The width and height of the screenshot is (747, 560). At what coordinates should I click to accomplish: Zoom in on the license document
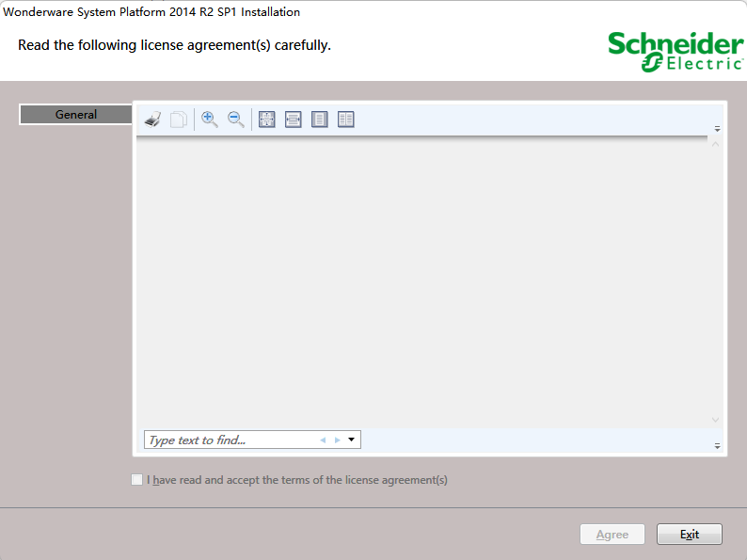210,120
